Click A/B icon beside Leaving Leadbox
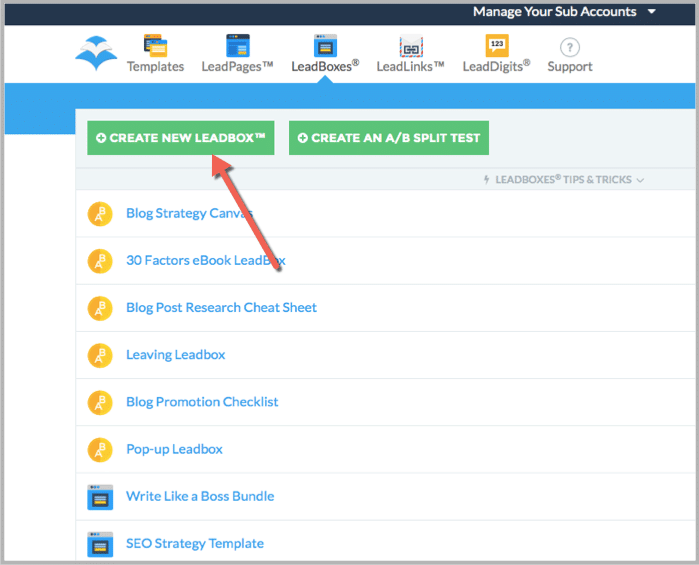The image size is (699, 565). 100,355
